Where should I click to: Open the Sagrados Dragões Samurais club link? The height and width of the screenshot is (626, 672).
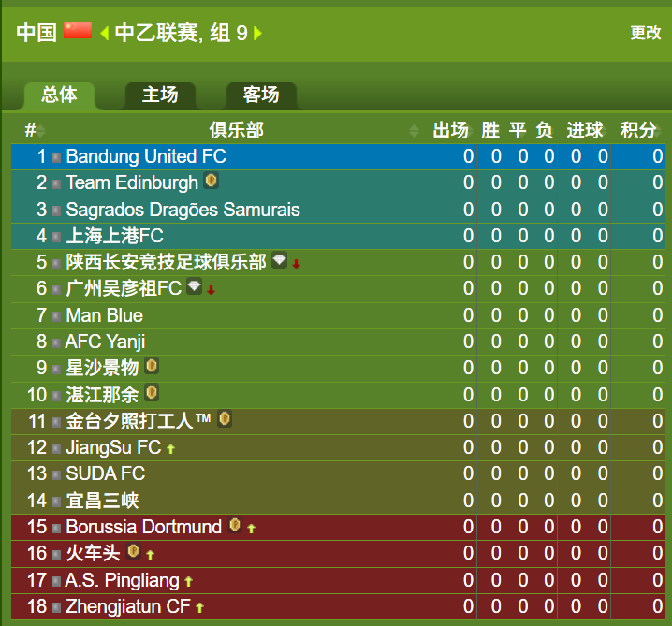[183, 210]
